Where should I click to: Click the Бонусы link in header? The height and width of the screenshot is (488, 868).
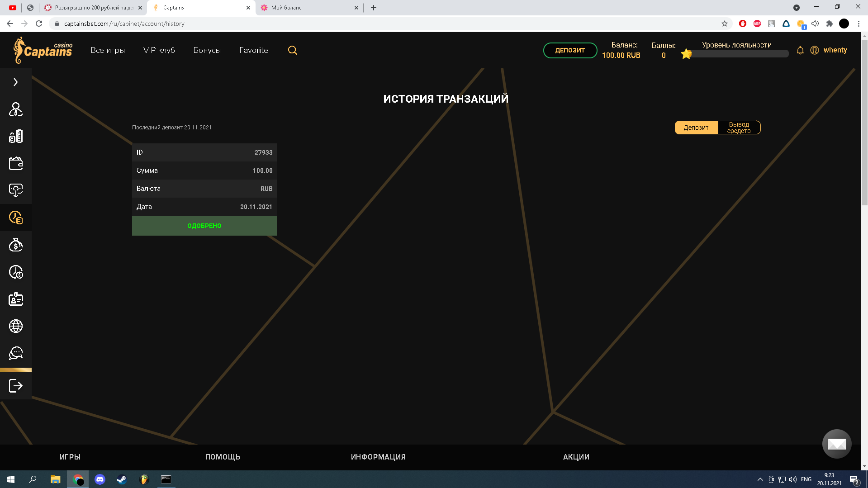pyautogui.click(x=207, y=50)
